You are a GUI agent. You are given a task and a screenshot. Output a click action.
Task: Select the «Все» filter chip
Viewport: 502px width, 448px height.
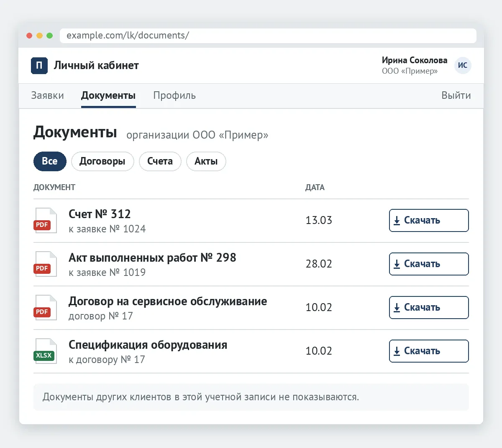point(50,161)
